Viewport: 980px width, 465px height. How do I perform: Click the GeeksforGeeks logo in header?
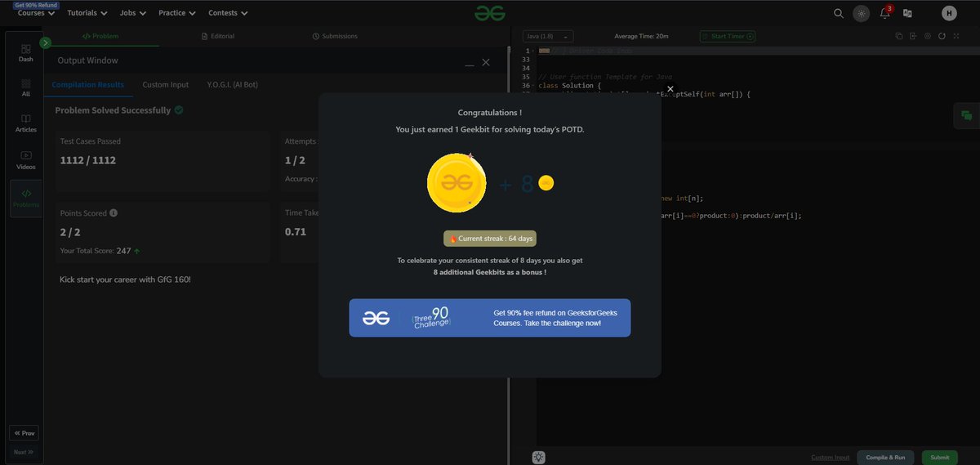click(490, 13)
